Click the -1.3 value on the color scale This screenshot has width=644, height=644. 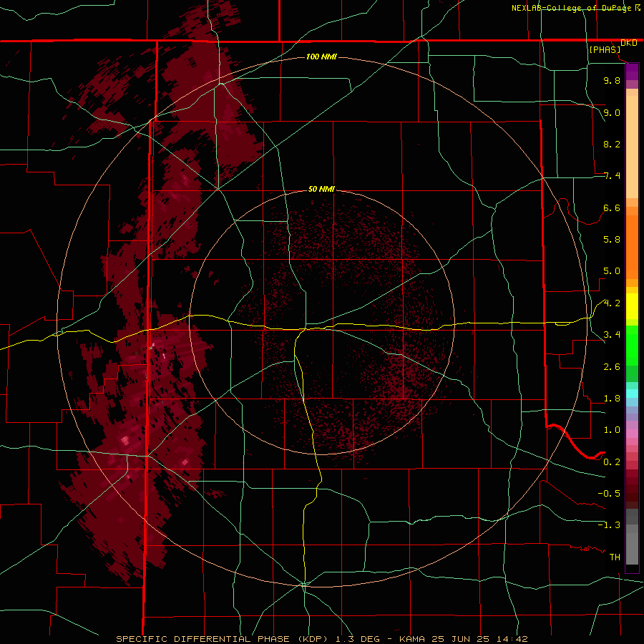click(x=609, y=525)
